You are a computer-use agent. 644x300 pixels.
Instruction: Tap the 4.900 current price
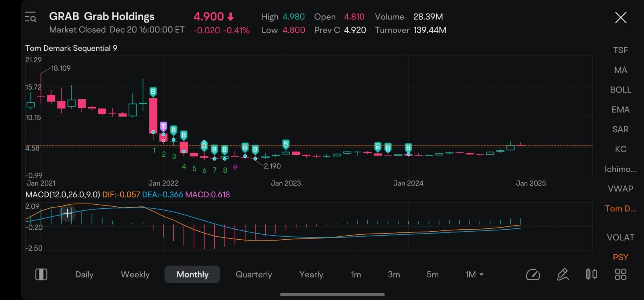[208, 16]
